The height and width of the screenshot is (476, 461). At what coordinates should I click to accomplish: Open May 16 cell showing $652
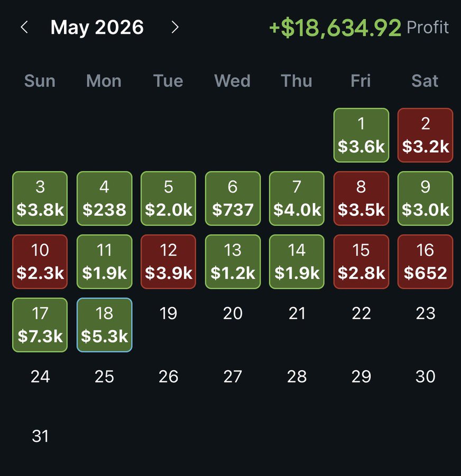coord(425,262)
